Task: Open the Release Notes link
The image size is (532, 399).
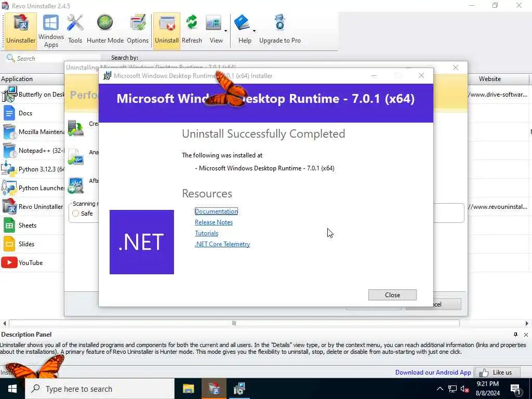Action: pyautogui.click(x=214, y=222)
